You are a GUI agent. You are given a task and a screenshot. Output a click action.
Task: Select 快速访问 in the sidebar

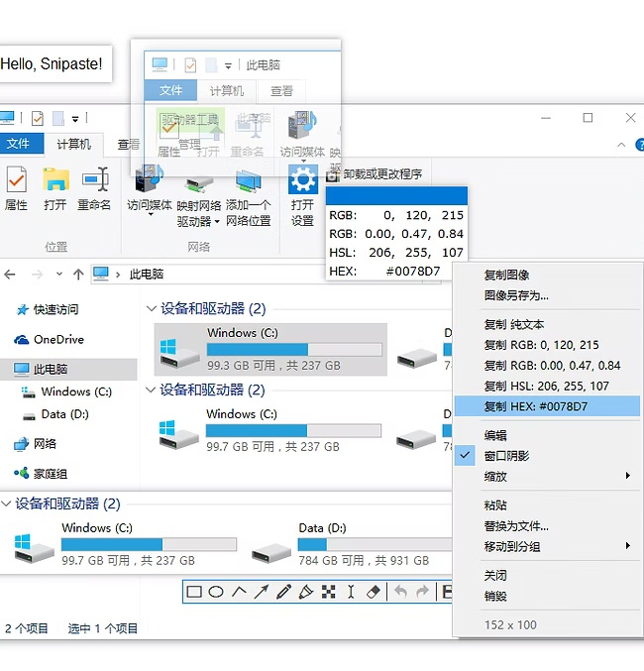[x=55, y=309]
